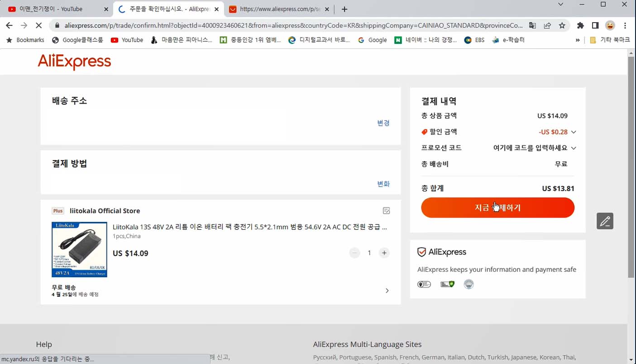This screenshot has width=636, height=364.
Task: Expand the 무료 배송 shipping options arrow
Action: click(x=387, y=291)
